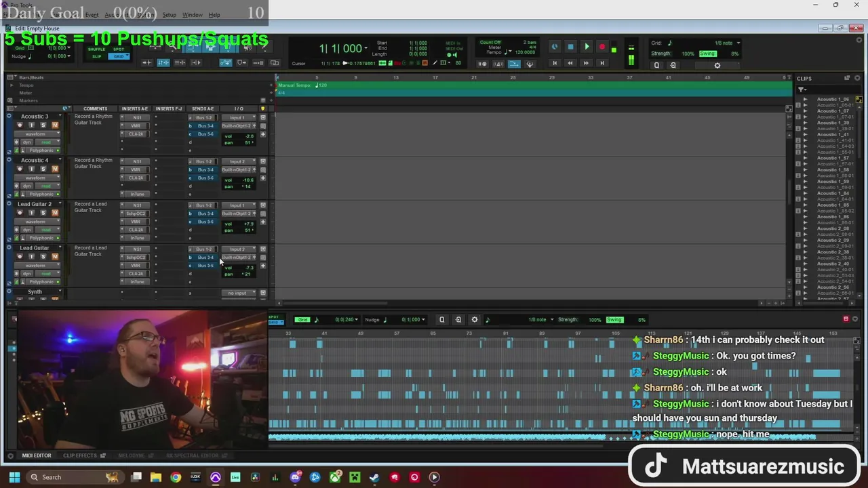Select clip Acoustic 1_06 in Clips list
Screen dimensions: 868x488
click(832, 100)
